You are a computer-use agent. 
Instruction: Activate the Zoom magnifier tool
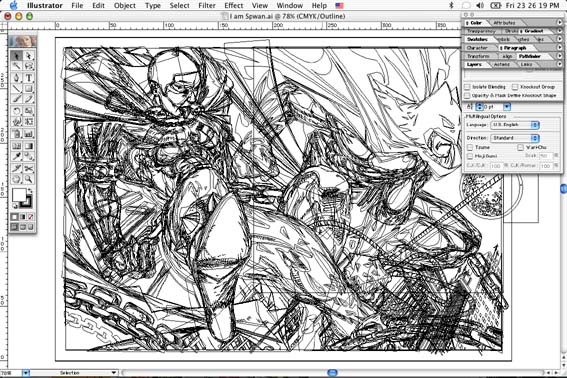tap(29, 179)
